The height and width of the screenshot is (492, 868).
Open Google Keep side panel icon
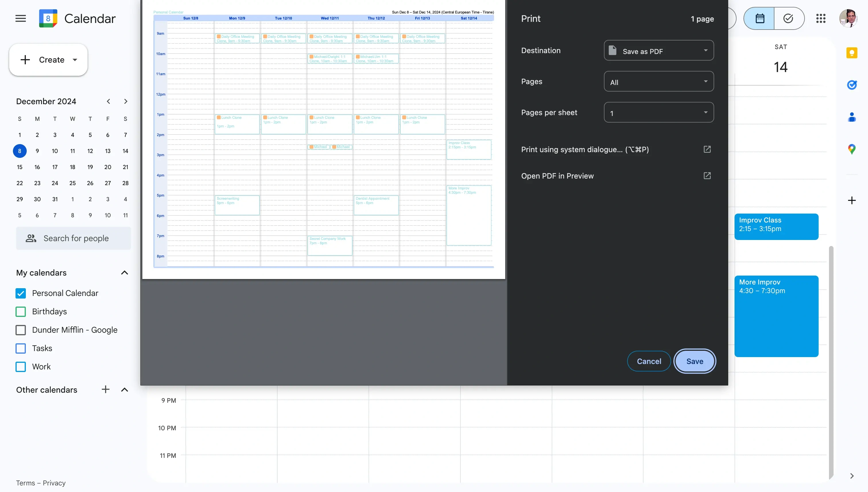[x=851, y=53]
